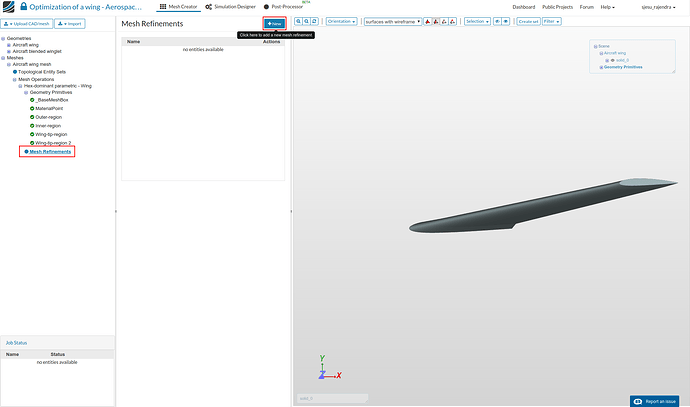The height and width of the screenshot is (407, 690).
Task: Click the green check beside Wing-tip-region
Action: tap(32, 134)
